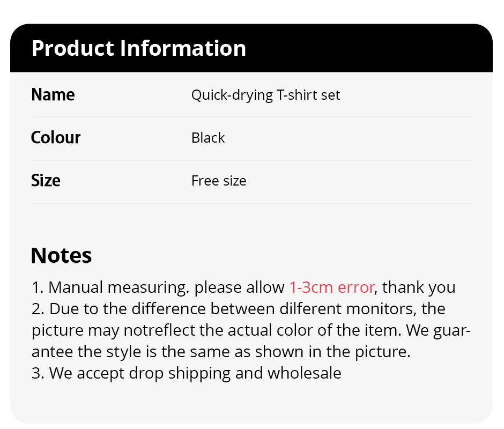Click the Product Information header title
The height and width of the screenshot is (429, 504).
click(139, 48)
